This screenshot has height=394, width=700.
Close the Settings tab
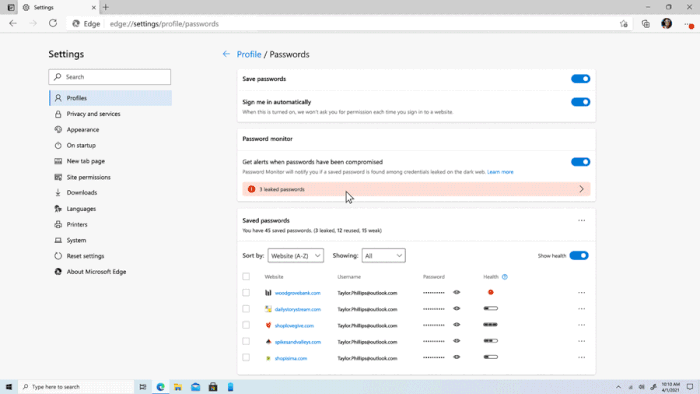[x=94, y=8]
